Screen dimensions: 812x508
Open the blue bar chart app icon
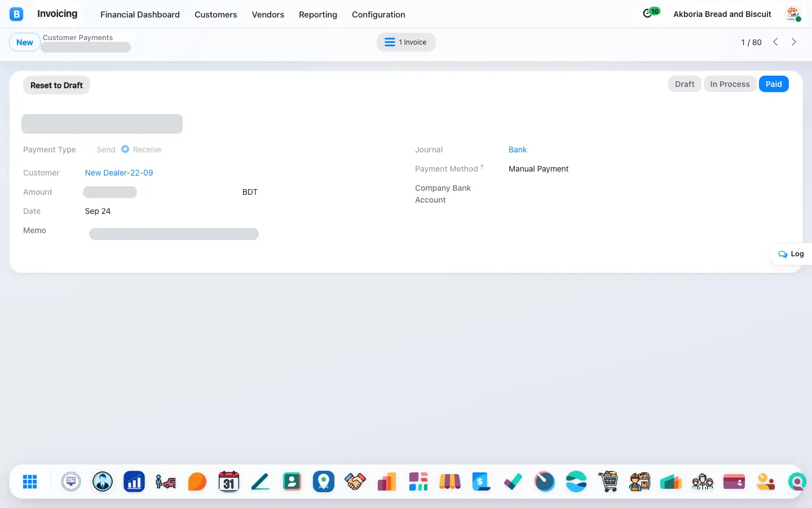pyautogui.click(x=134, y=481)
